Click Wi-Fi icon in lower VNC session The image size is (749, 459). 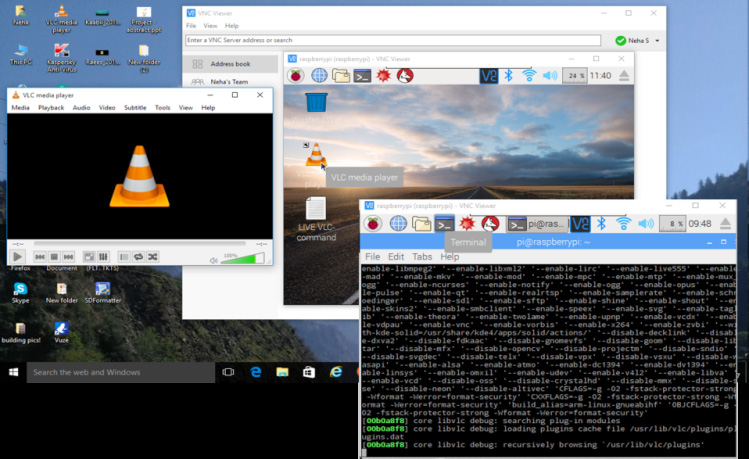tap(623, 224)
